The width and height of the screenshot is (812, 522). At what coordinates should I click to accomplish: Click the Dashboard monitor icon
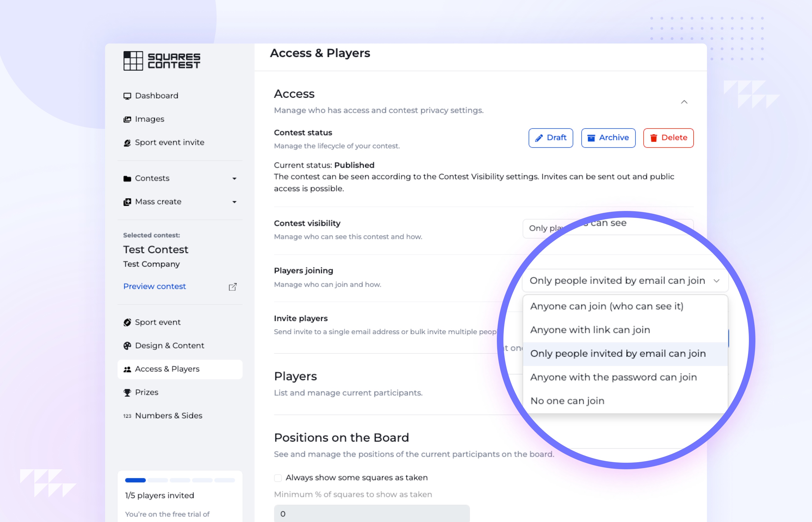tap(127, 96)
